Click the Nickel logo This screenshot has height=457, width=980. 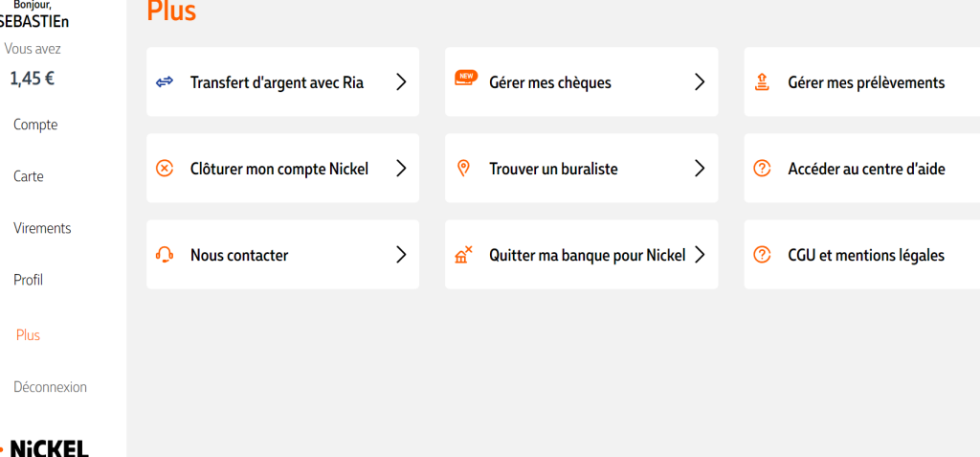[x=47, y=447]
